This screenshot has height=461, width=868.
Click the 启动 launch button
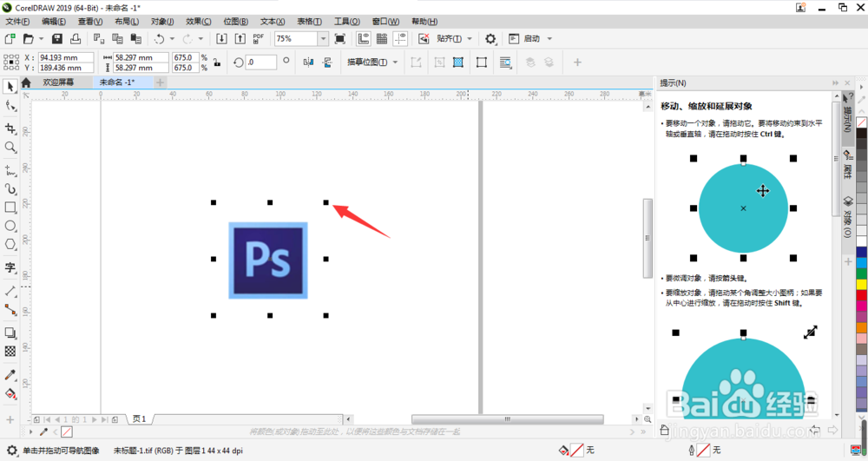(525, 39)
